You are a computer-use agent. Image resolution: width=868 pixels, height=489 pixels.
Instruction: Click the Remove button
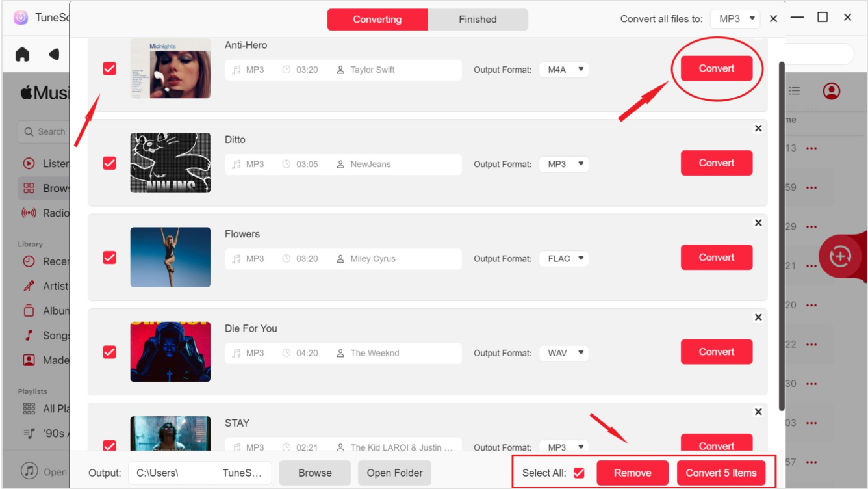(633, 473)
